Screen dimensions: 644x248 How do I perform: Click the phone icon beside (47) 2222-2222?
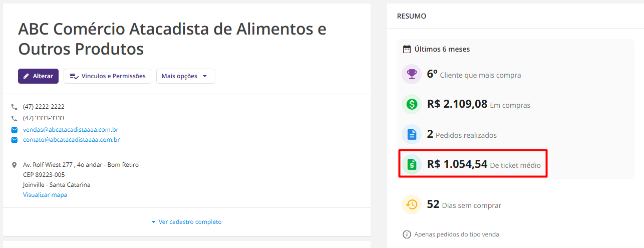coord(15,107)
